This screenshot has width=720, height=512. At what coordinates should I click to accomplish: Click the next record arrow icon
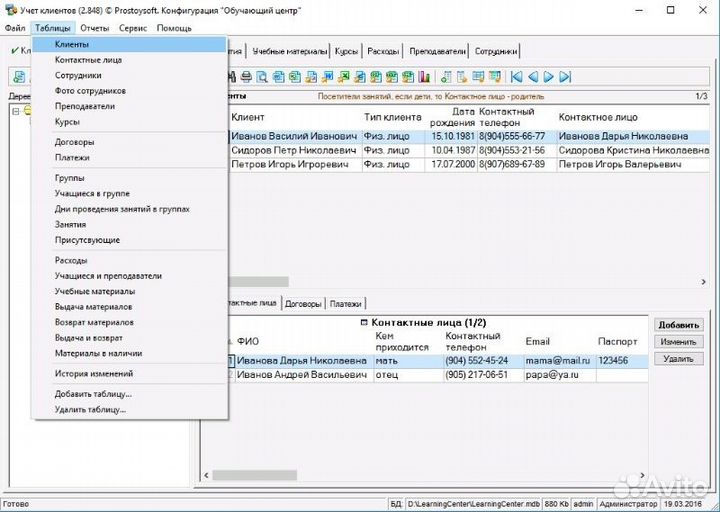coord(549,77)
